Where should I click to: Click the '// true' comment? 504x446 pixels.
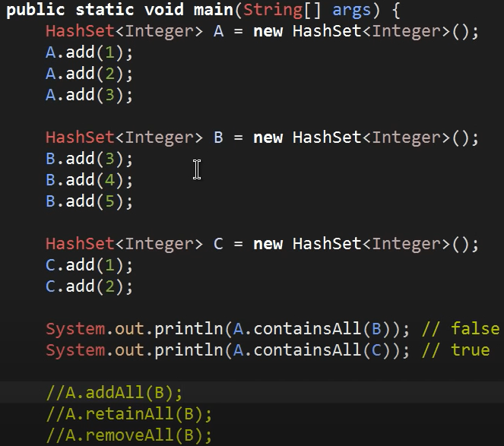[x=456, y=350]
